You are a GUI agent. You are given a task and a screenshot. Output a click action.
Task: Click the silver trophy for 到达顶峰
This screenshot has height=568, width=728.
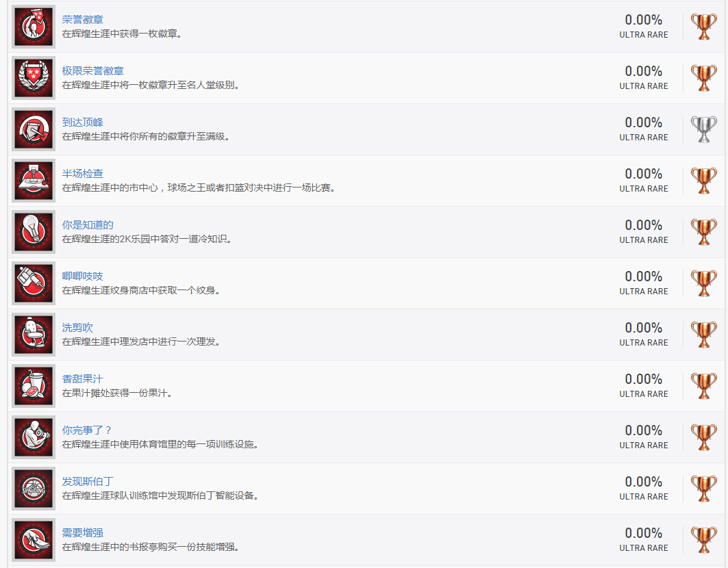703,129
